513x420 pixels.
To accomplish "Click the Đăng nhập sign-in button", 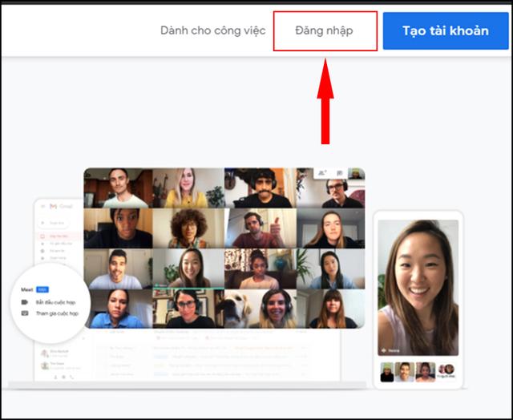I will point(325,31).
